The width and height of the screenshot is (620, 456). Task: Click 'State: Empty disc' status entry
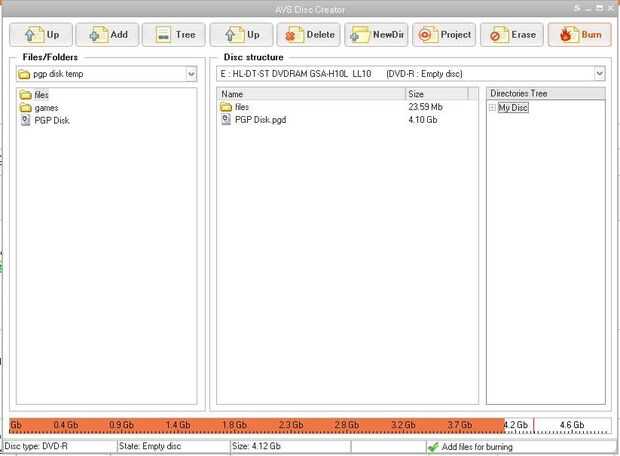click(x=150, y=446)
